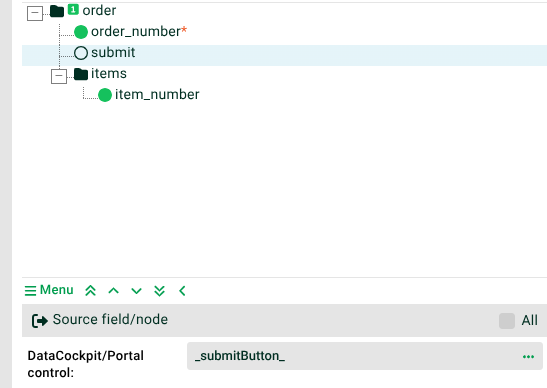
Task: Collapse the order tree node
Action: click(x=35, y=14)
